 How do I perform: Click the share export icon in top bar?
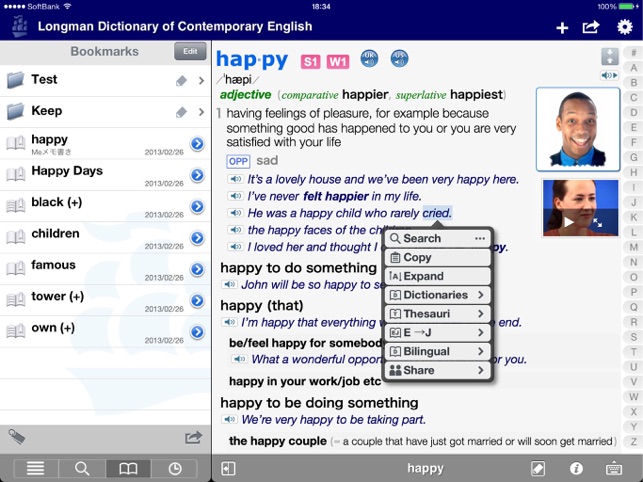pos(592,28)
